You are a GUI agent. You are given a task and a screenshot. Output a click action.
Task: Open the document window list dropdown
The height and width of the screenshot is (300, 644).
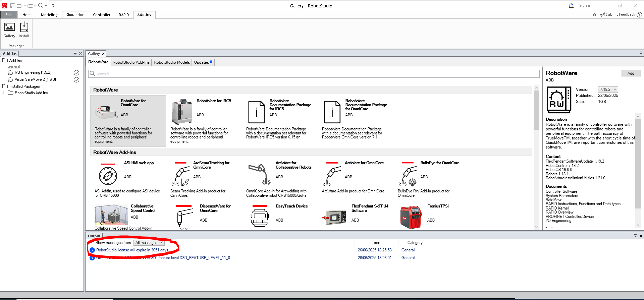[x=641, y=53]
